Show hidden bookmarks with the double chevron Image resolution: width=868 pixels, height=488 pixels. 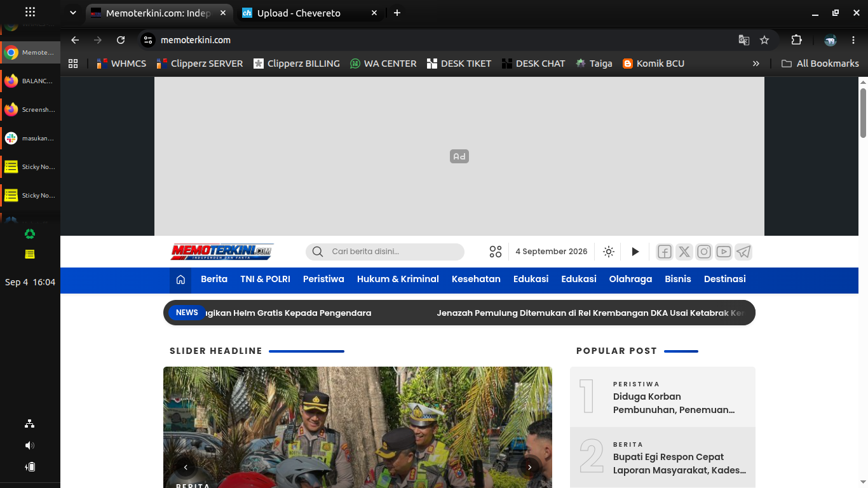click(x=756, y=64)
